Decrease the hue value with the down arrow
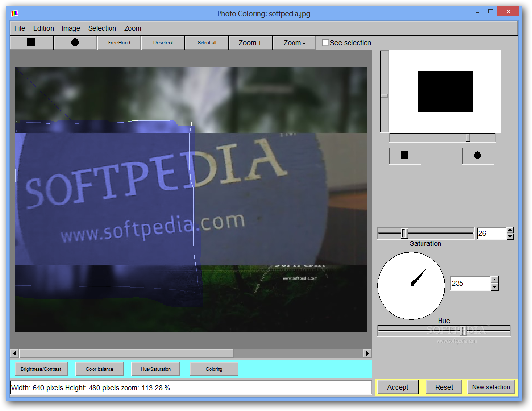Image resolution: width=532 pixels, height=411 pixels. coord(495,287)
